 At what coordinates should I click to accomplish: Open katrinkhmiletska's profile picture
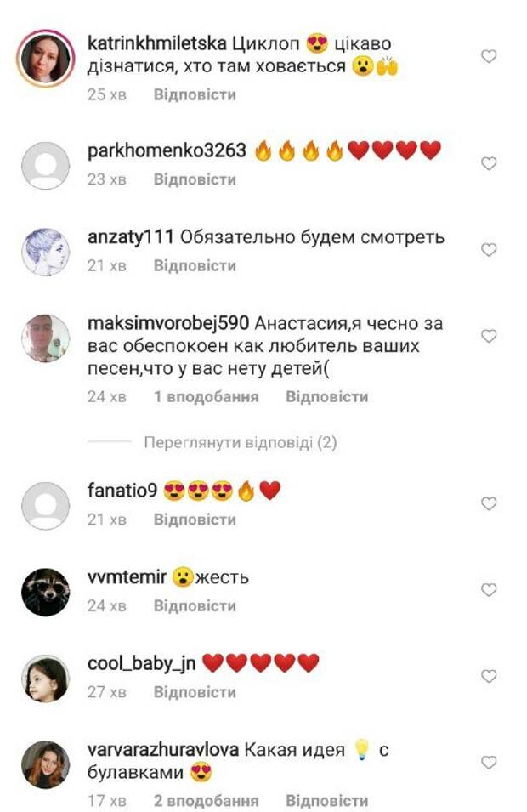46,59
